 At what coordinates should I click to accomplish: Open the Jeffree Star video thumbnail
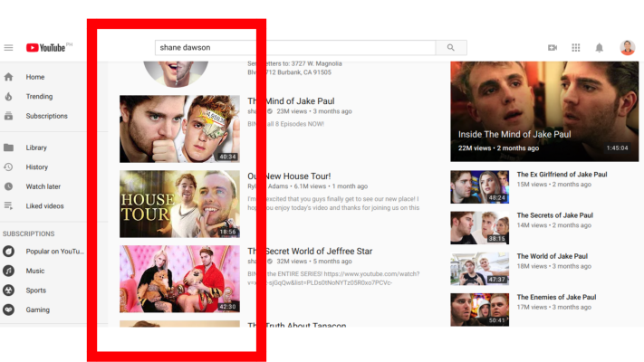179,279
